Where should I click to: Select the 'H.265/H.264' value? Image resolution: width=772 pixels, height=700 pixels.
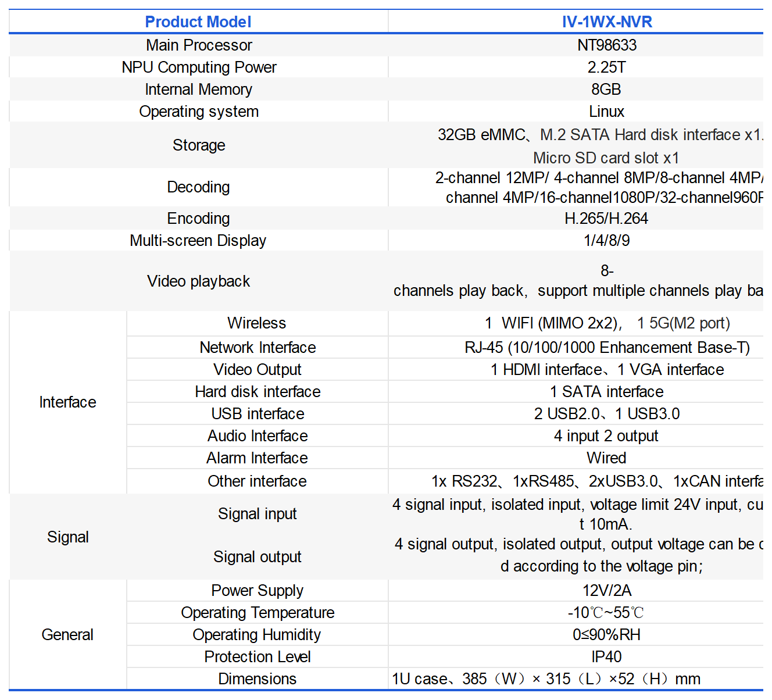tap(606, 219)
